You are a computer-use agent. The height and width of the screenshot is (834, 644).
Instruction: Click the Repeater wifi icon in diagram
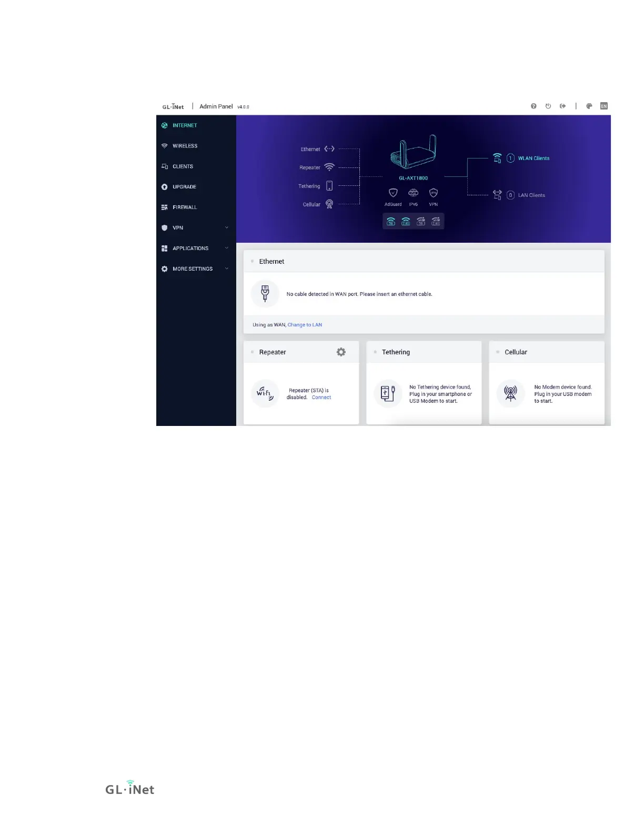pos(329,167)
